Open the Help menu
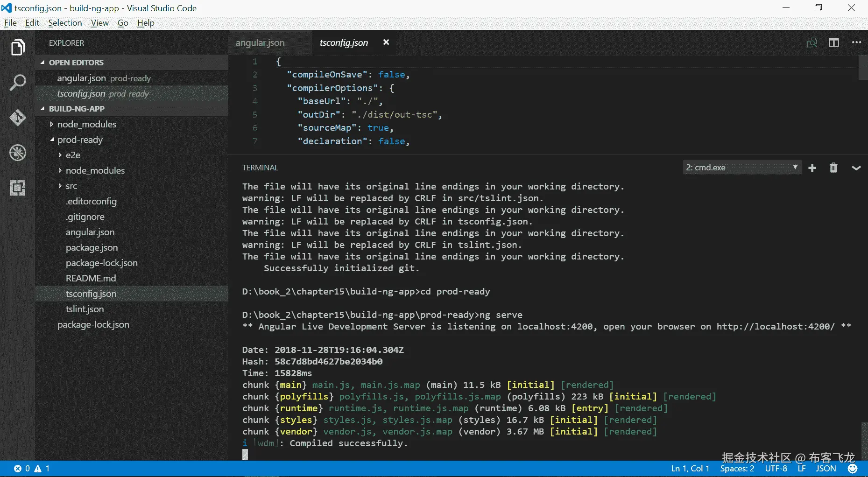The width and height of the screenshot is (868, 477). pyautogui.click(x=146, y=23)
